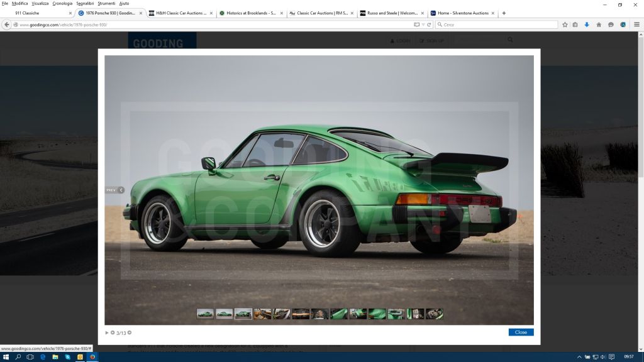
Task: Switch to the H&H Classic Car Auctions tab
Action: 181,13
